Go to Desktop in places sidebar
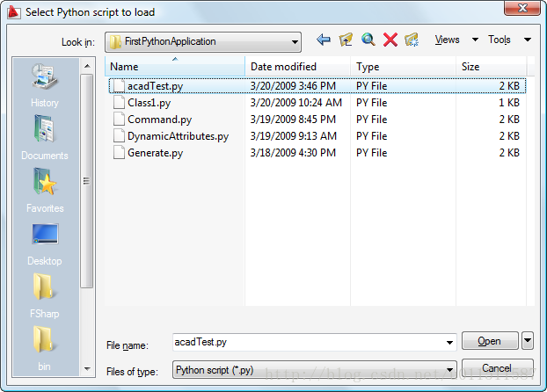The width and height of the screenshot is (547, 392). click(44, 243)
